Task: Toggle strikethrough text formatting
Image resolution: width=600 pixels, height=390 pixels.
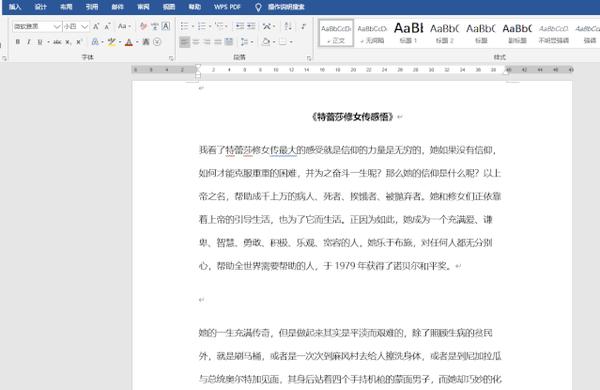Action: (57, 42)
